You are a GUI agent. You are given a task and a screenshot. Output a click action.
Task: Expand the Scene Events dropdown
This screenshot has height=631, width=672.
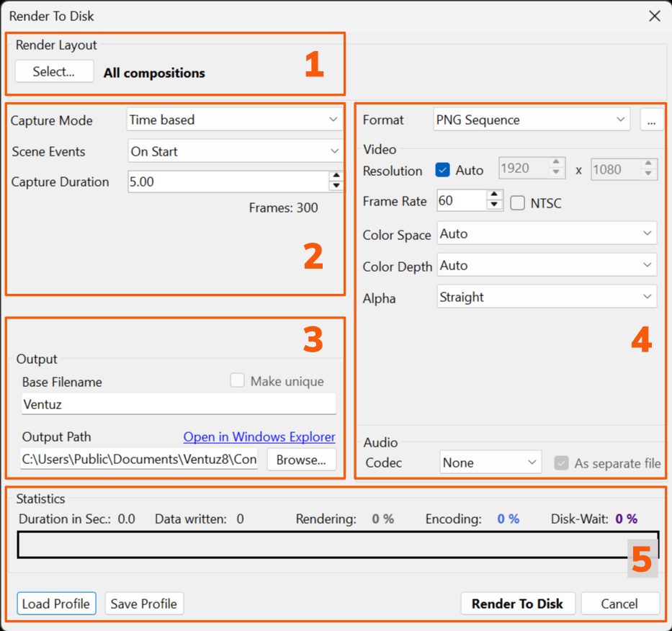tap(234, 151)
